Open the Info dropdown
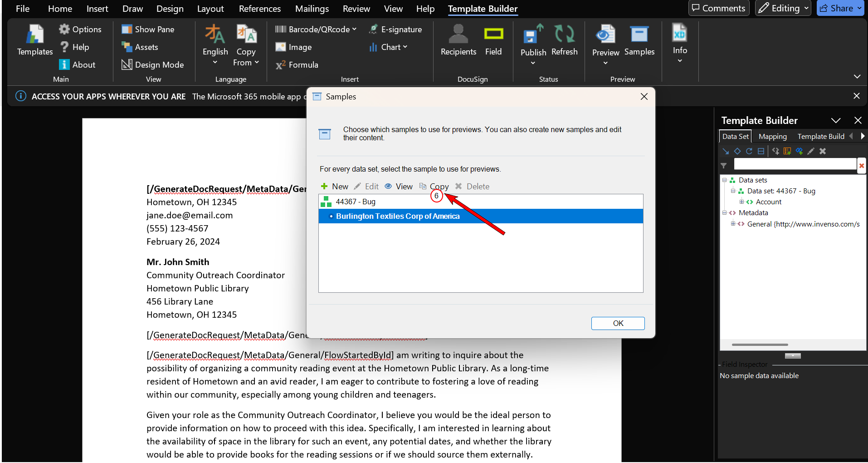The image size is (868, 463). (680, 43)
